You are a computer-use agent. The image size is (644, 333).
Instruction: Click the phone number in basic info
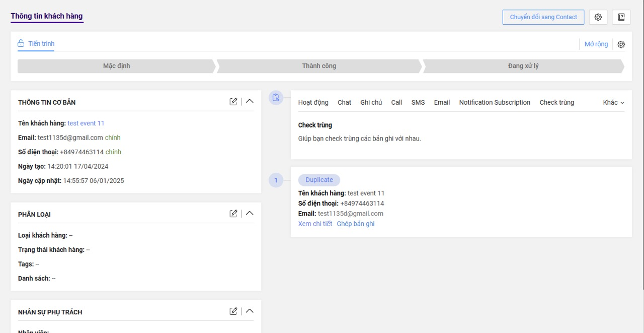point(82,152)
